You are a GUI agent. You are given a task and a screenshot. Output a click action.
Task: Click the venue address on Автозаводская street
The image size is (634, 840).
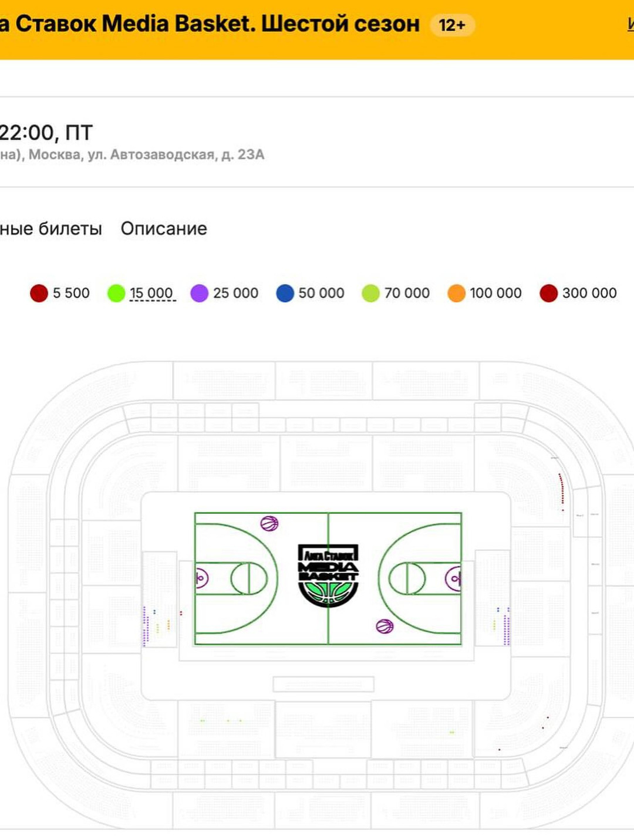[x=146, y=155]
